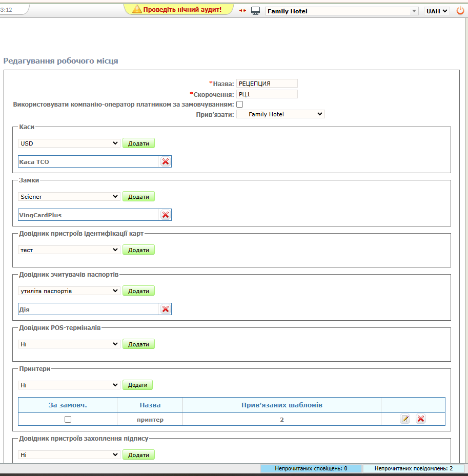468x476 pixels.
Task: Click the monitor workstation icon
Action: pyautogui.click(x=255, y=11)
